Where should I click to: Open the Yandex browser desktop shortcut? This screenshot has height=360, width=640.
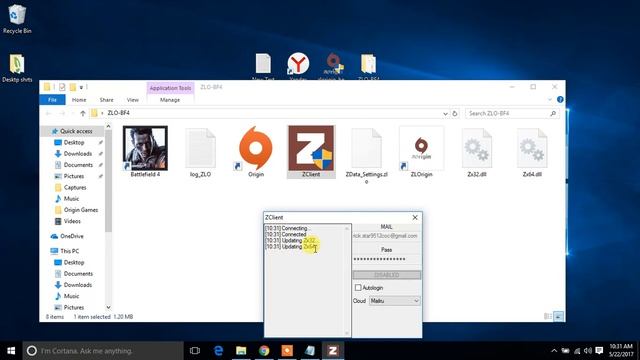pos(298,65)
